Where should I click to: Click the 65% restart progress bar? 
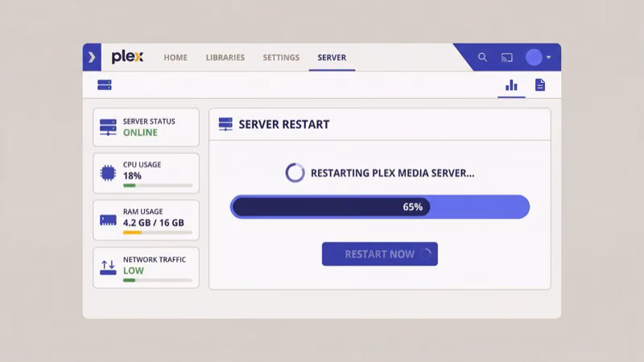point(380,207)
